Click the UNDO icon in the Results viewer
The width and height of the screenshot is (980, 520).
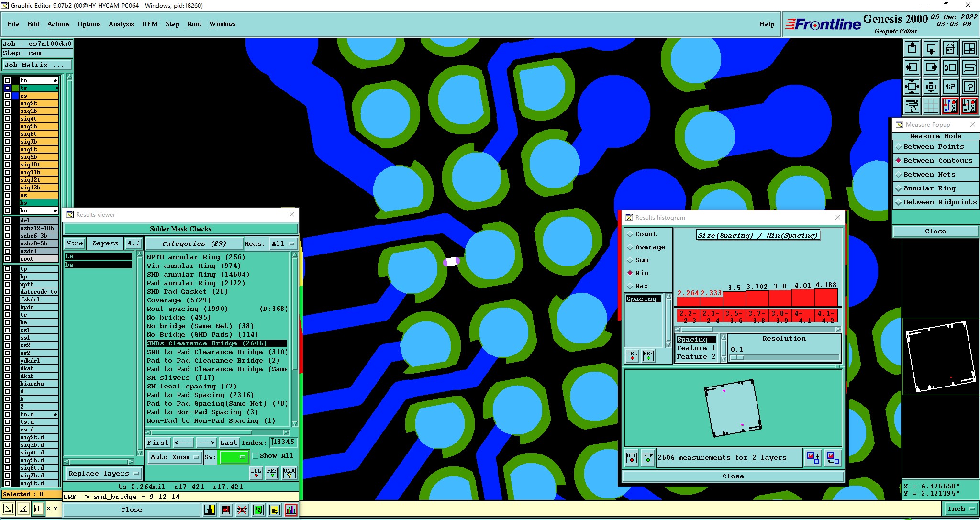[290, 473]
